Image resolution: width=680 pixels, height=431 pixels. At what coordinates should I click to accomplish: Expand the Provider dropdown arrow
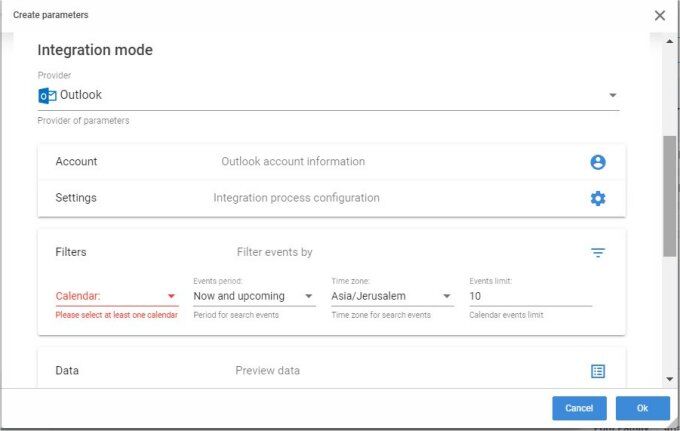pos(611,96)
